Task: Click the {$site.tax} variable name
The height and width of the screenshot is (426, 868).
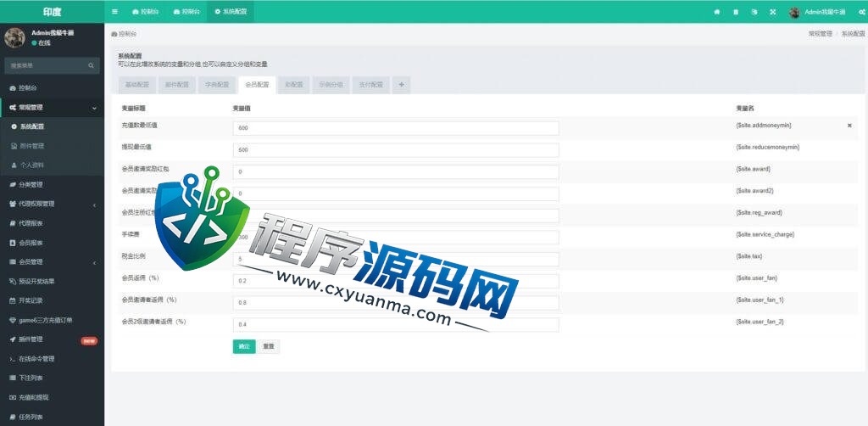Action: point(750,256)
